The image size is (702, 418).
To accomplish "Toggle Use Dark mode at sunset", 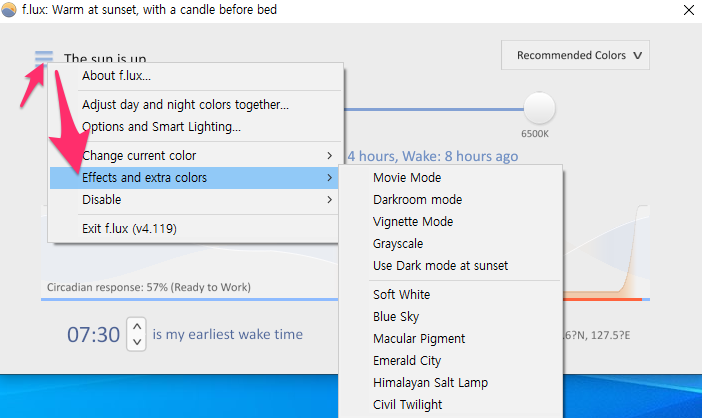I will tap(450, 265).
